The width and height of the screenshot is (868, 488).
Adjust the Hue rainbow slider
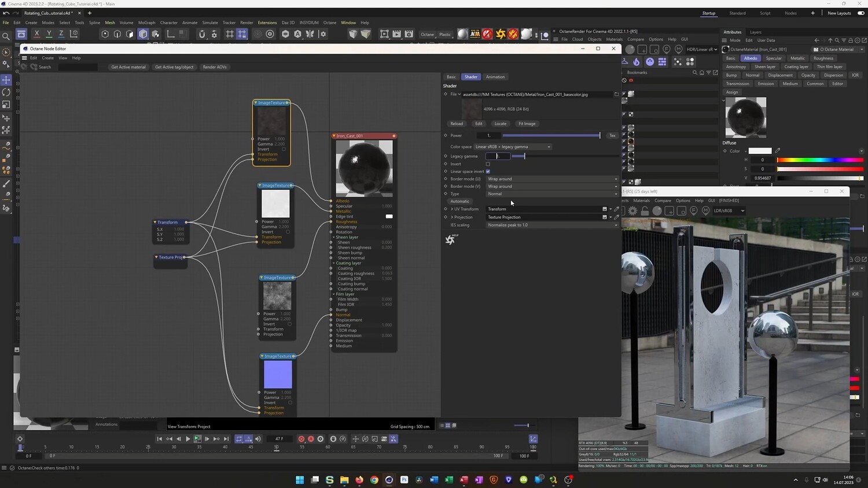click(820, 160)
